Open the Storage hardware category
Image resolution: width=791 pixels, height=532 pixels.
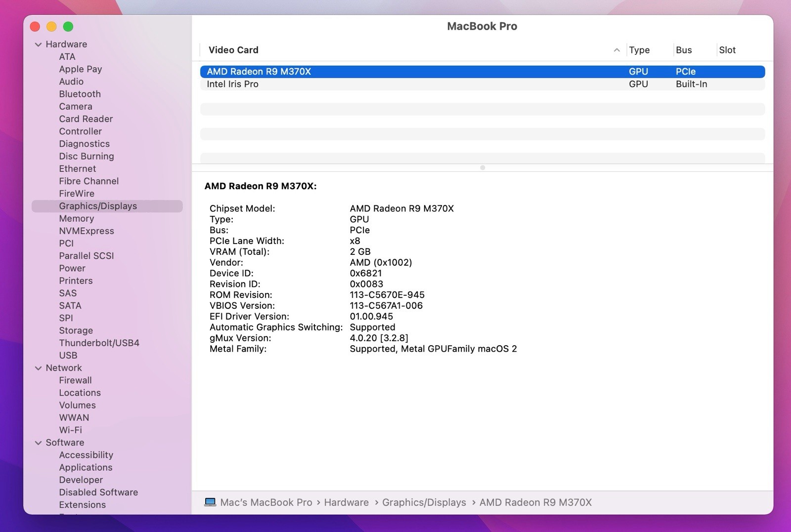click(x=76, y=330)
